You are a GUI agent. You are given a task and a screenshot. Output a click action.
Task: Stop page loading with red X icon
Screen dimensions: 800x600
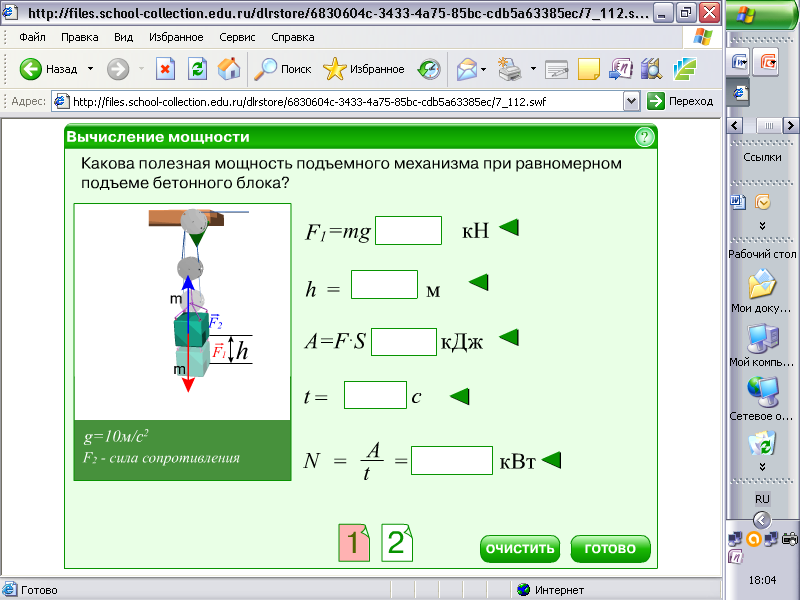tap(165, 69)
